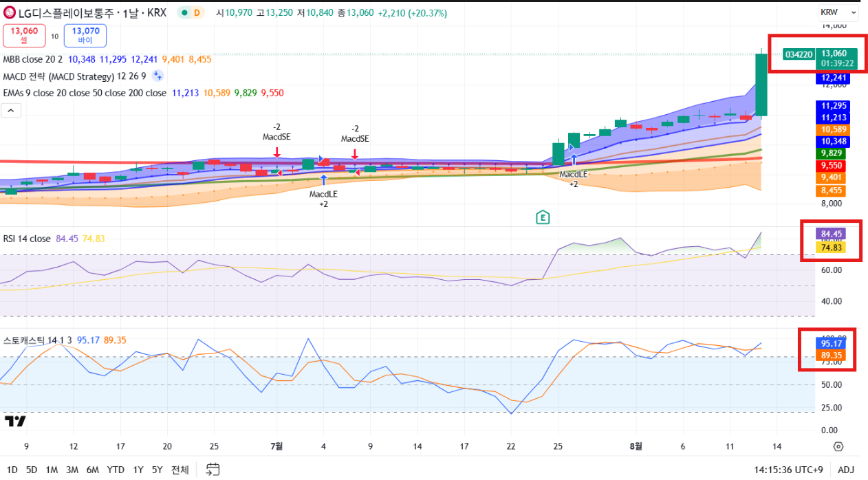Select the EMAs 9 close indicator legend
This screenshot has height=480, width=868.
(x=85, y=93)
